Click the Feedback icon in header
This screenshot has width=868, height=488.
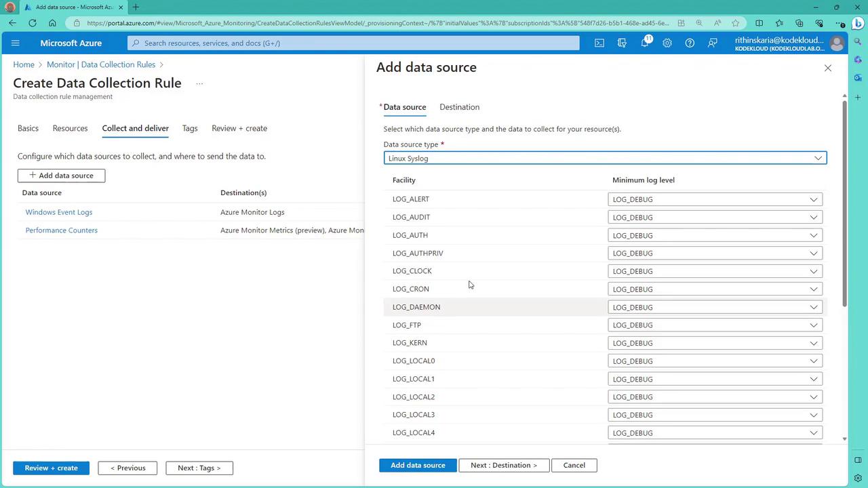[712, 43]
